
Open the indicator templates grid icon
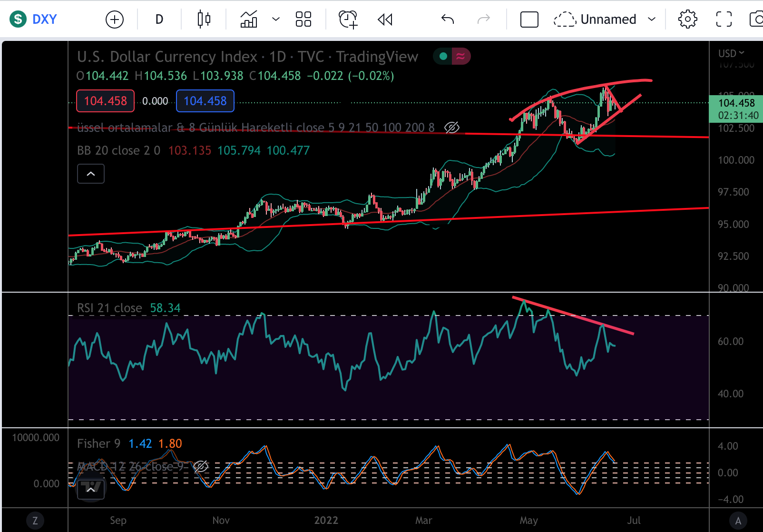click(x=303, y=20)
